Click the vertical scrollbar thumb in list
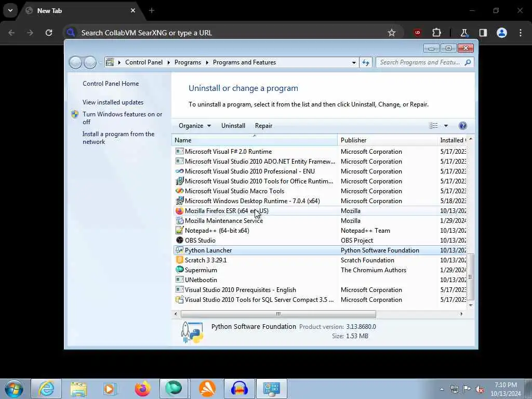Image resolution: width=532 pixels, height=399 pixels. (x=470, y=277)
